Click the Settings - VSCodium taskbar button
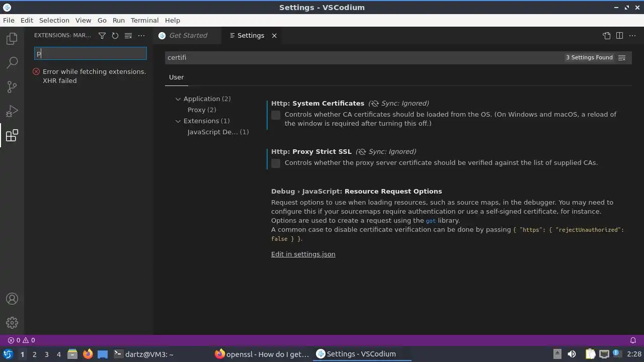This screenshot has width=644, height=362. coord(363,354)
